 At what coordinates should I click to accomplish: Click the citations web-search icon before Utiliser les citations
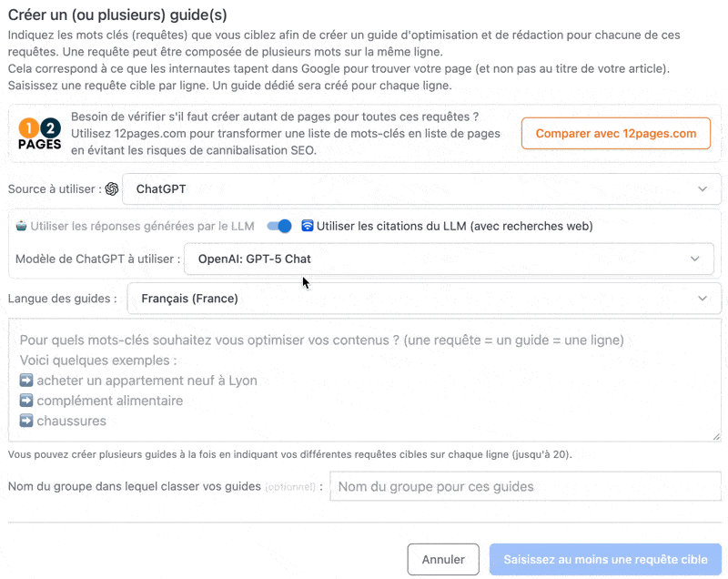coord(308,226)
